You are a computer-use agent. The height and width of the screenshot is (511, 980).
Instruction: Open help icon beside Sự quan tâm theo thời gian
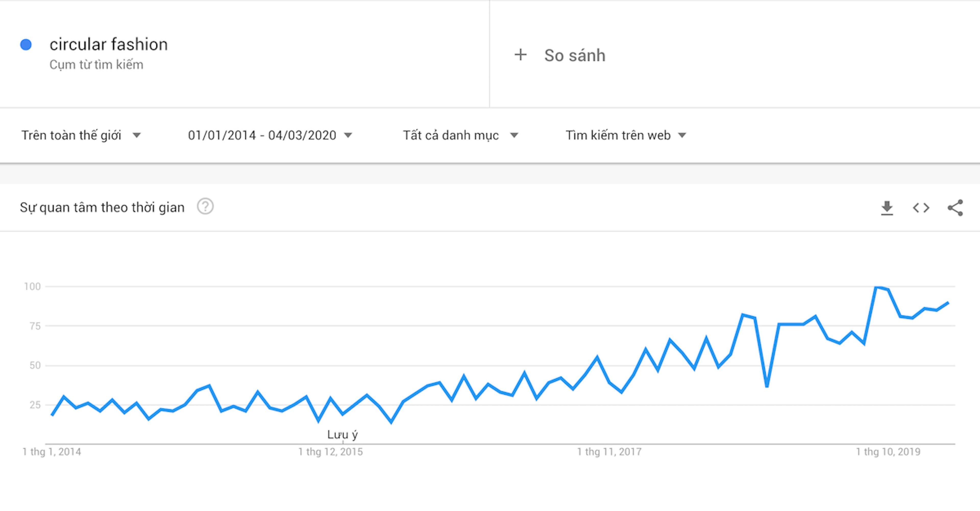point(205,206)
